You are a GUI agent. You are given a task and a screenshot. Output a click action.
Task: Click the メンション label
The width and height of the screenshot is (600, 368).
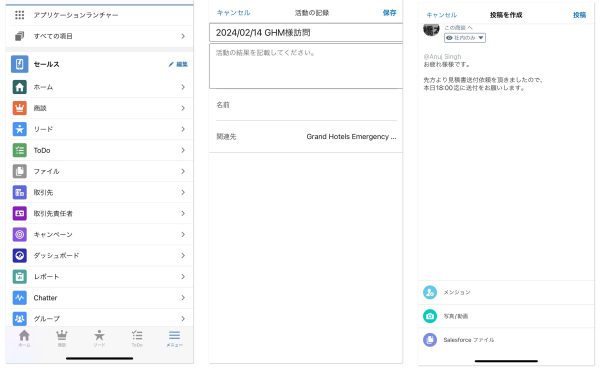457,292
